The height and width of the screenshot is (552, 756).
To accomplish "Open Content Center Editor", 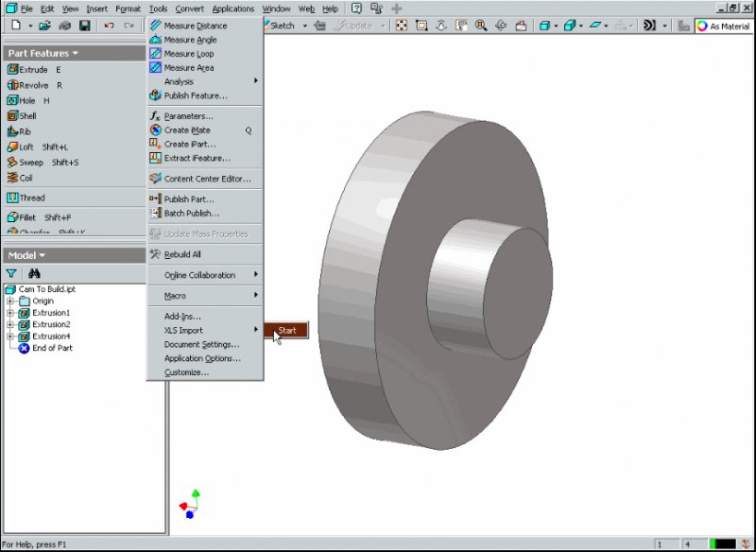I will coord(205,179).
